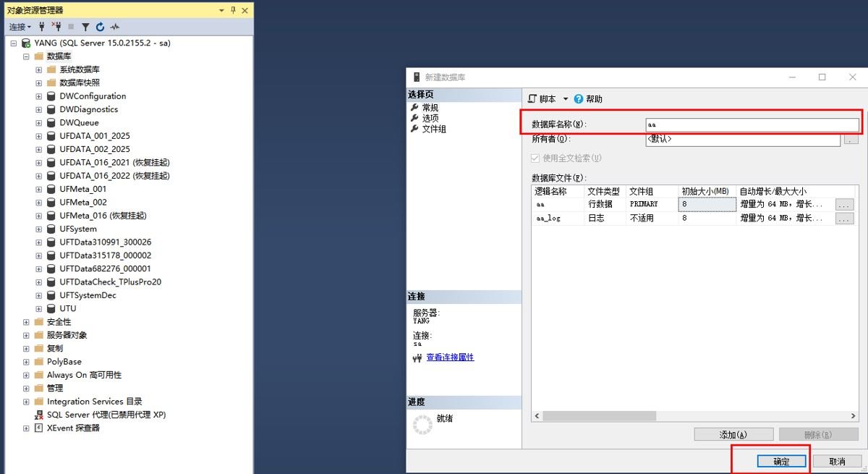The width and height of the screenshot is (868, 474).
Task: Click the disconnect plug icon with red X
Action: point(56,27)
